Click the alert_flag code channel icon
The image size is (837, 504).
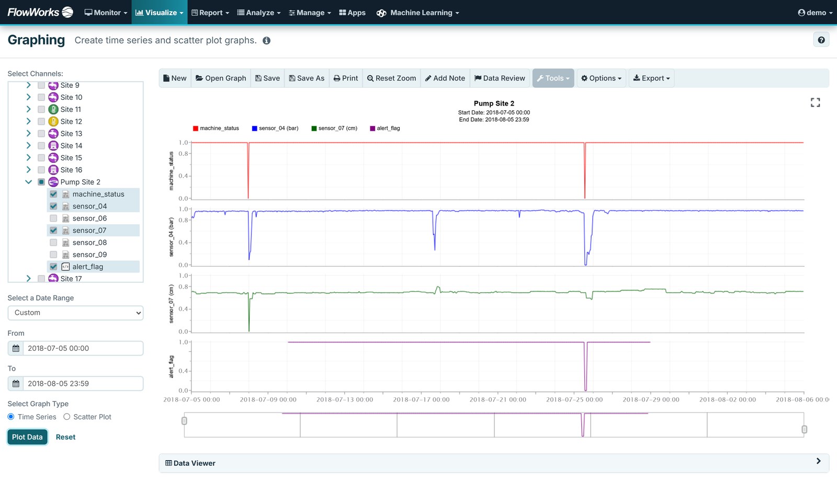[65, 267]
